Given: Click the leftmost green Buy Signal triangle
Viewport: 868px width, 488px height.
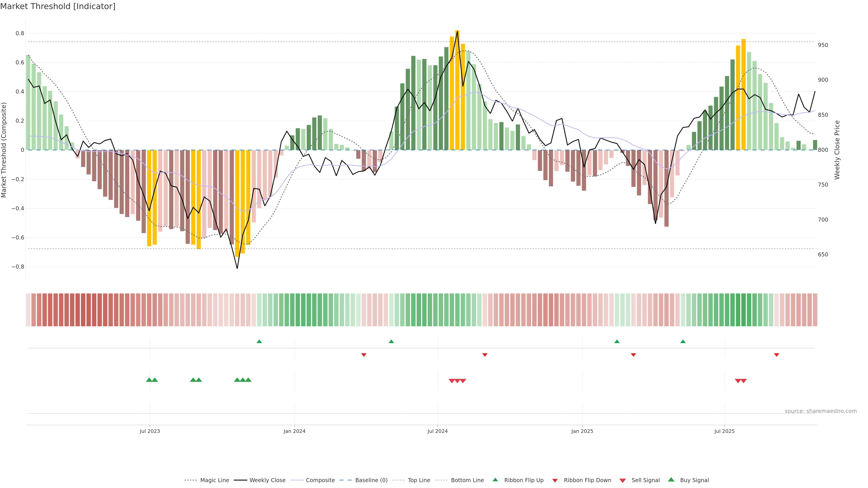Looking at the screenshot, I should click(x=149, y=380).
